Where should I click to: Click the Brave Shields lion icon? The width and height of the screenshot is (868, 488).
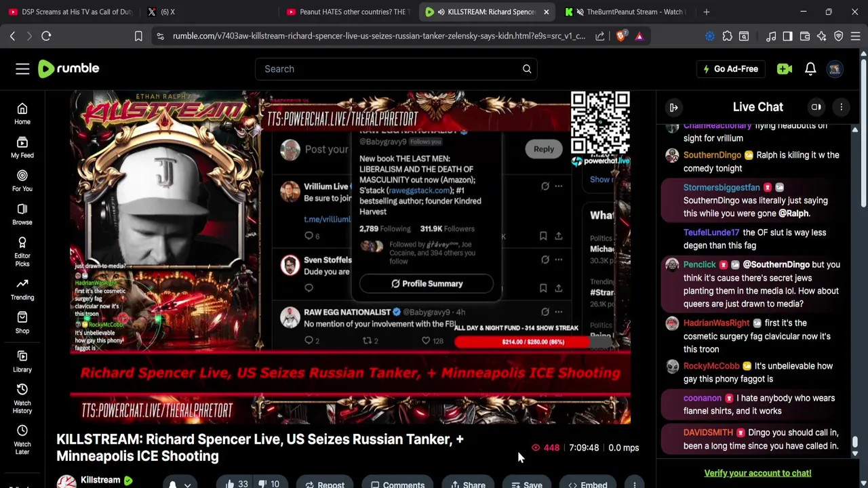coord(620,36)
